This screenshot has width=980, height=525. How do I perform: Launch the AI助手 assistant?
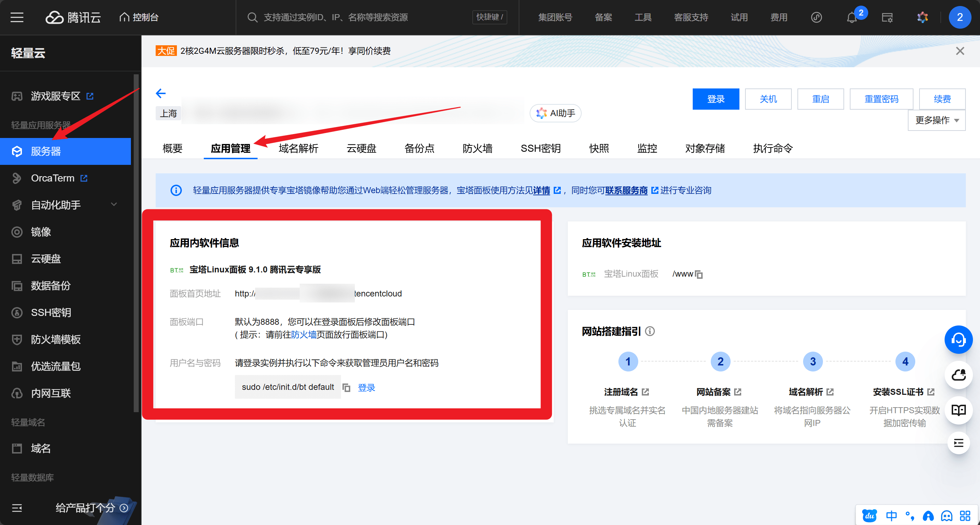(555, 113)
